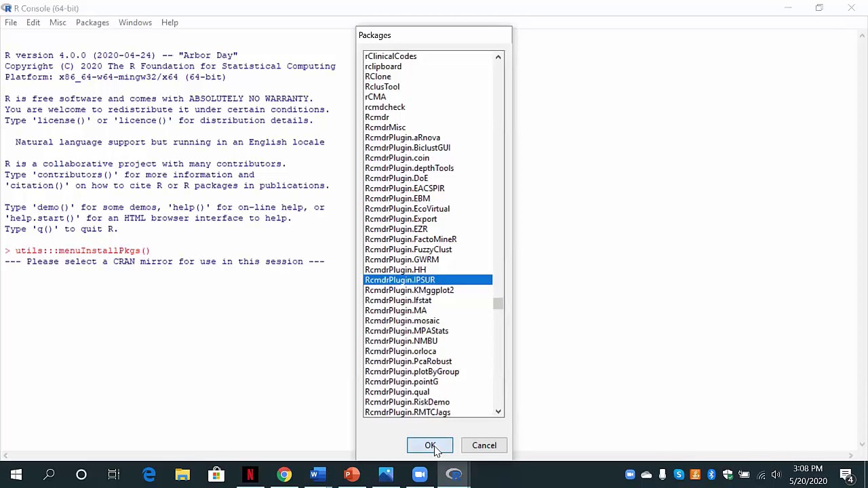
Task: Launch Microsoft Edge from taskbar
Action: [149, 474]
